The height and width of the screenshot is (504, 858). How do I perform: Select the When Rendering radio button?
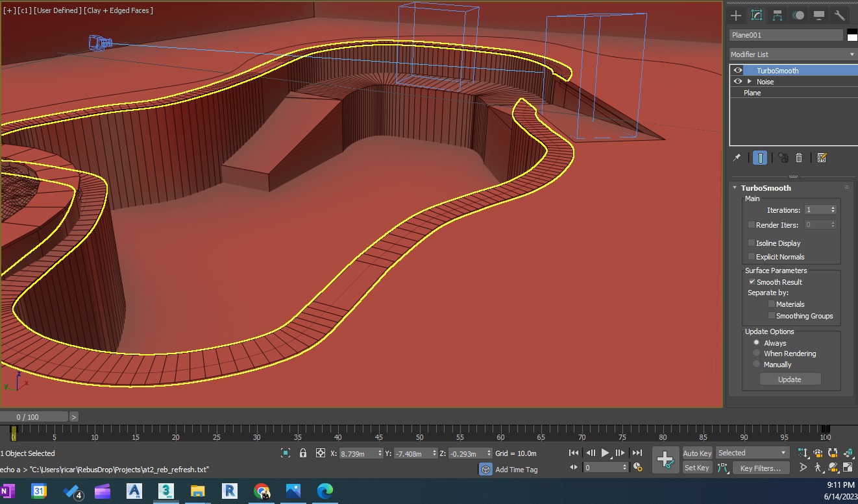756,354
